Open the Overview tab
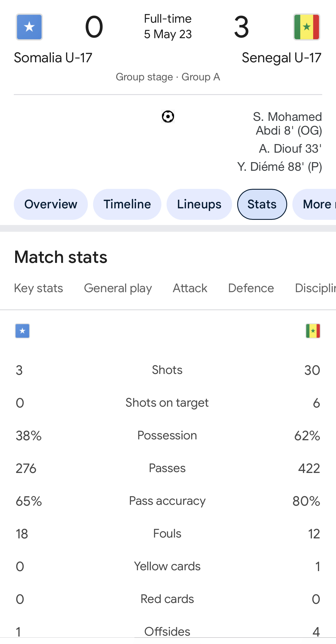 [x=51, y=204]
